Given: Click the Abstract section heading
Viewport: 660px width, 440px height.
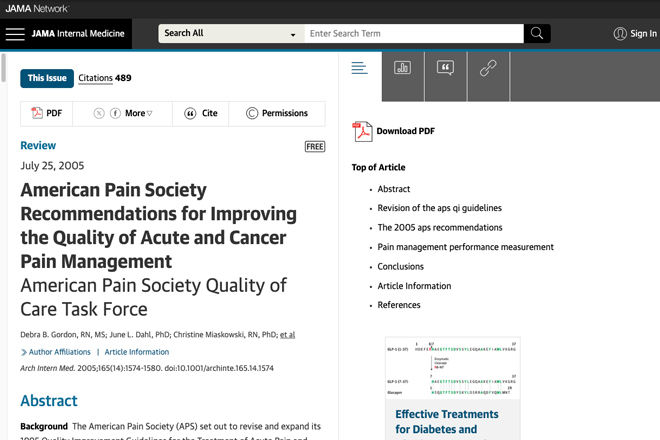Looking at the screenshot, I should tap(49, 401).
